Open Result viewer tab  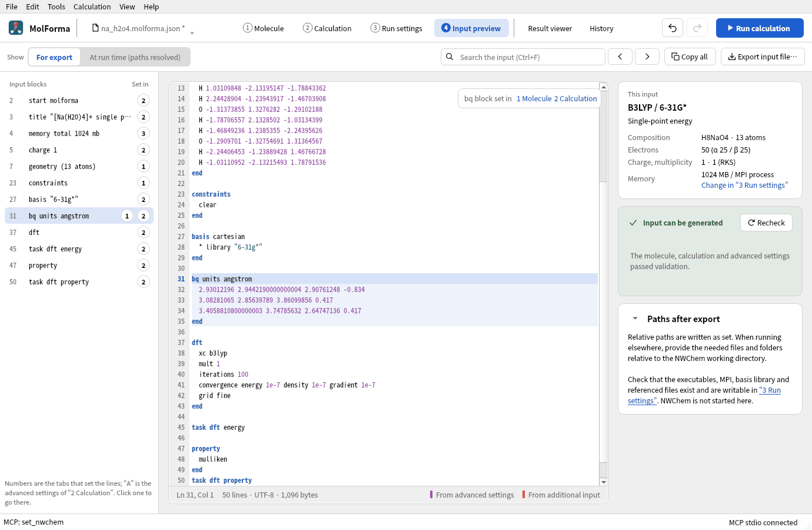550,28
